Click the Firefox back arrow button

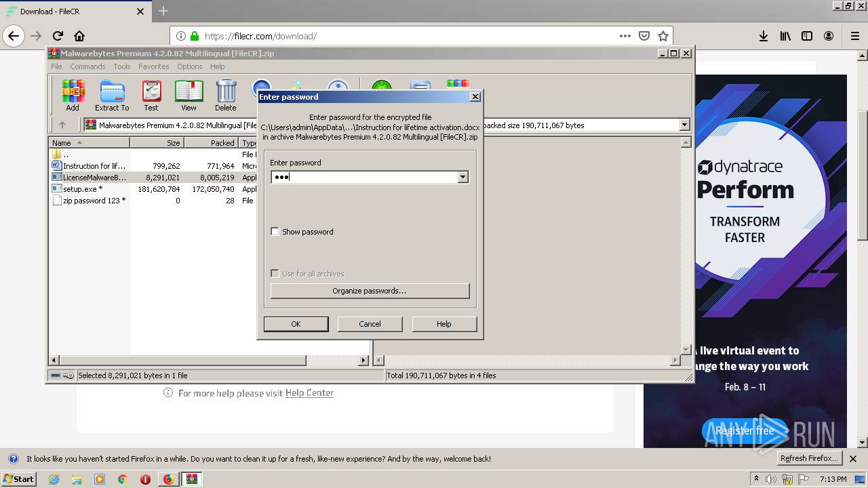click(14, 36)
